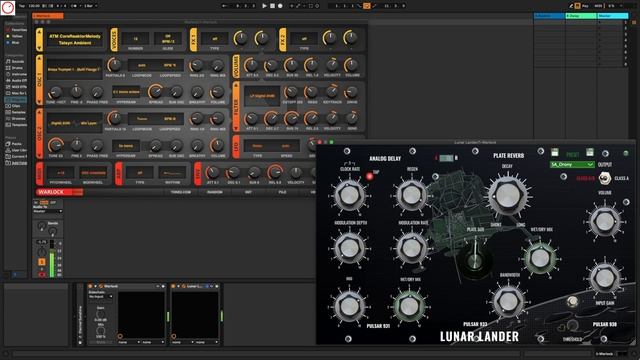Toggle the yellow VOLUME envelope tab

(x=236, y=66)
